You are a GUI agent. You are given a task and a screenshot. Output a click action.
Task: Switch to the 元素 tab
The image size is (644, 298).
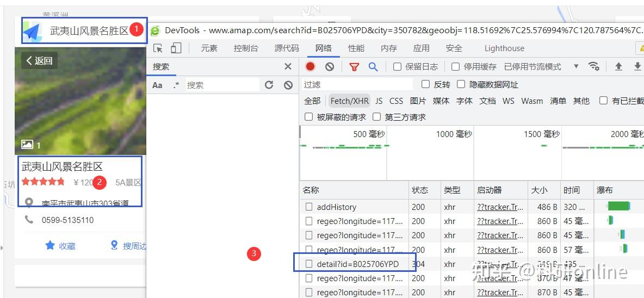click(209, 48)
